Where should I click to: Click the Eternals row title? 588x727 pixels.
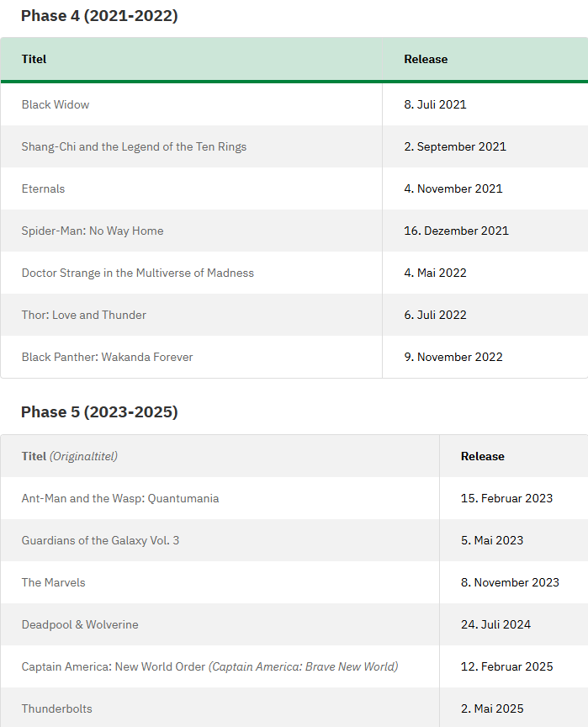coord(43,189)
